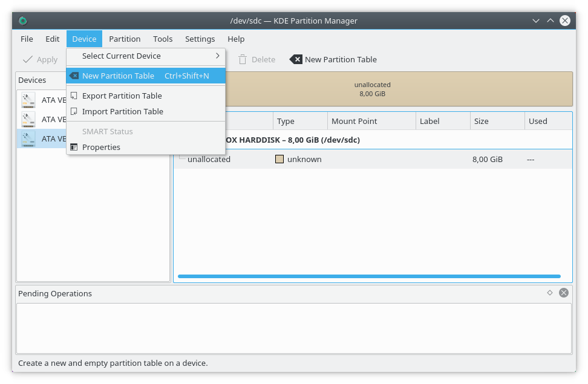
Task: Click the second ATA device disk icon
Action: (28, 119)
